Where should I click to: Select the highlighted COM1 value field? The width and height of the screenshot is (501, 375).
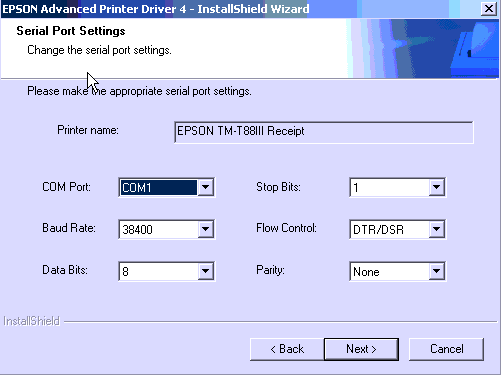159,188
